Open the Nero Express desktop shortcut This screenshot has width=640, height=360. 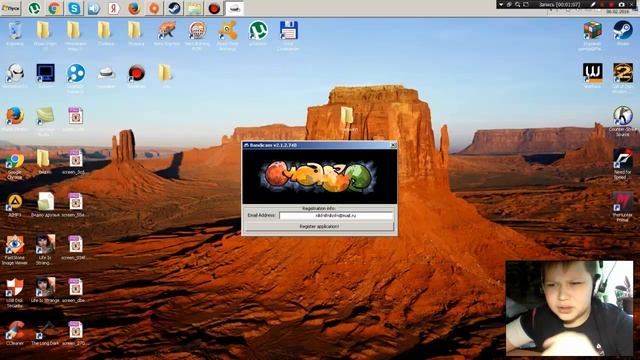coord(167,33)
